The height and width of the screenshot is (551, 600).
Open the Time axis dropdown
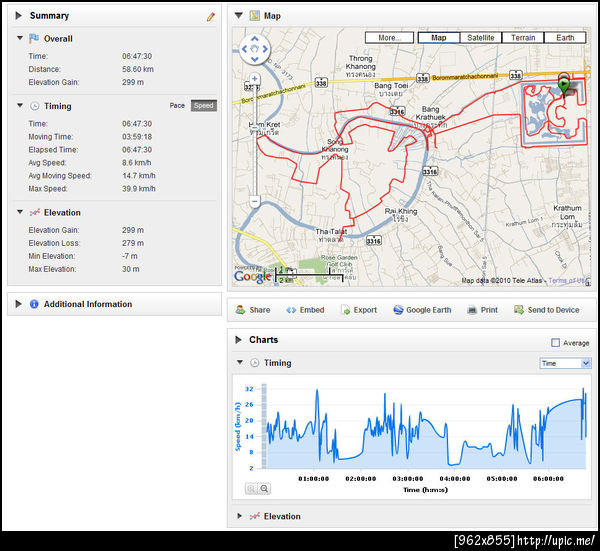tap(565, 363)
